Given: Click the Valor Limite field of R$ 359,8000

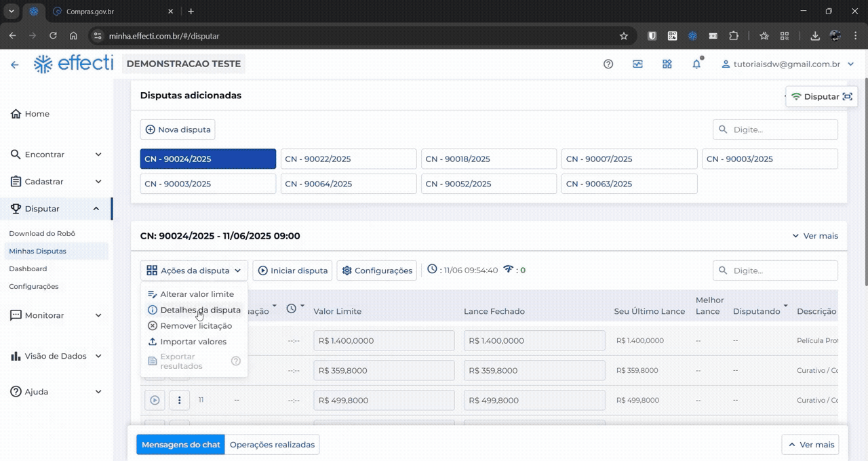Looking at the screenshot, I should click(384, 371).
